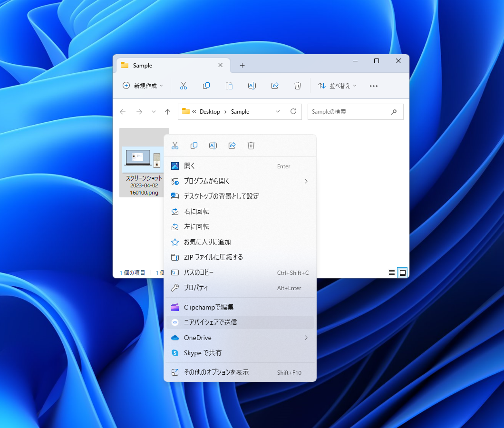504x428 pixels.
Task: Choose お気に入りに追加
Action: 240,242
